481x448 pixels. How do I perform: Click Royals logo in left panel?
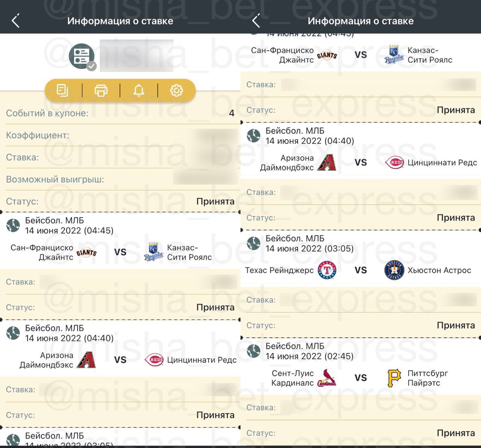tap(153, 252)
